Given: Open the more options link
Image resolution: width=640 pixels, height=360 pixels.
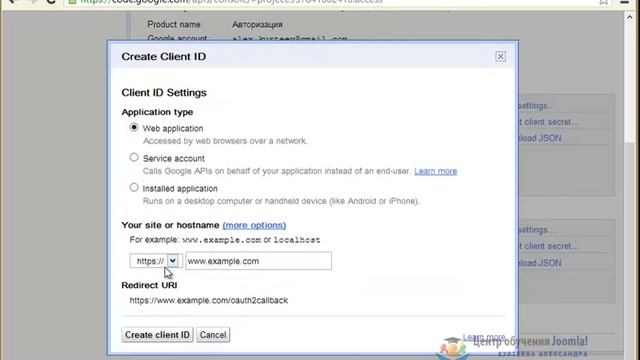Looking at the screenshot, I should pos(254,225).
